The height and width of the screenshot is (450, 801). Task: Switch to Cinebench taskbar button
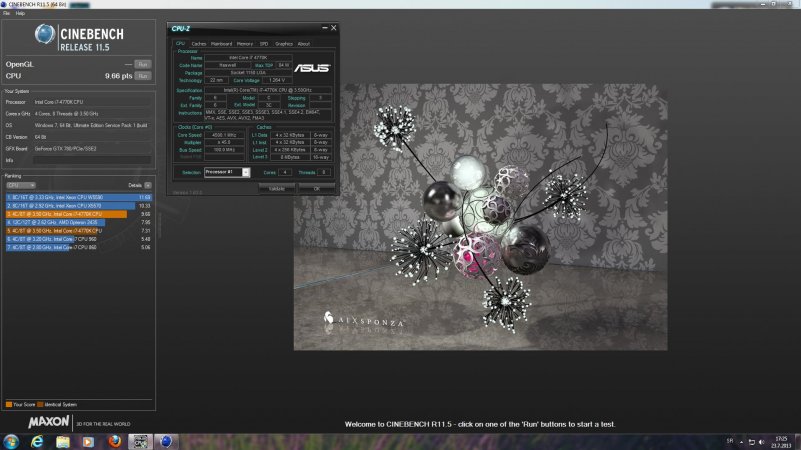(x=166, y=442)
